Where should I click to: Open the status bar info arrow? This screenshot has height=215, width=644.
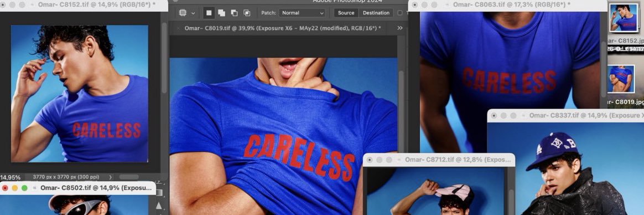coord(111,177)
